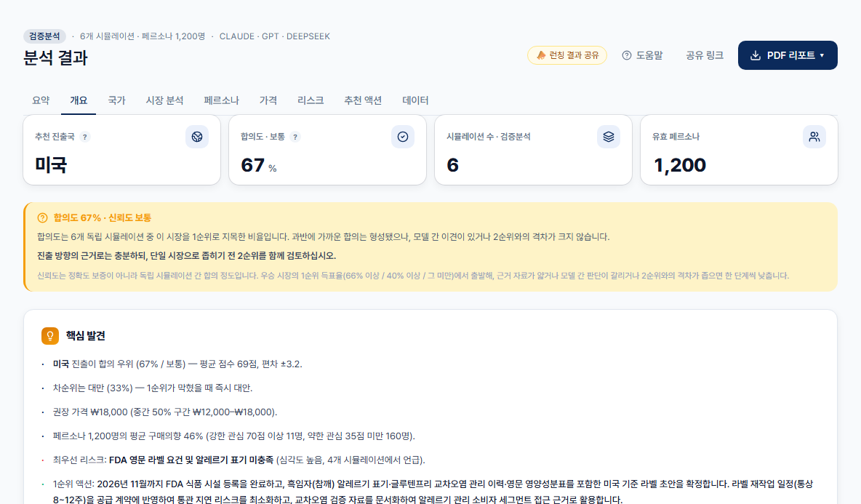
Task: Click the lightbulb icon beside 핵심 발견
Action: pyautogui.click(x=50, y=335)
